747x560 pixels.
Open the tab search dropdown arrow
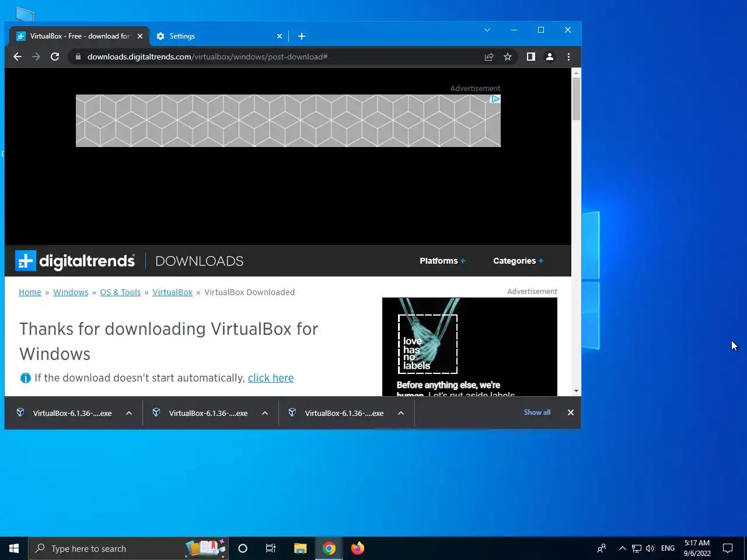pos(487,30)
